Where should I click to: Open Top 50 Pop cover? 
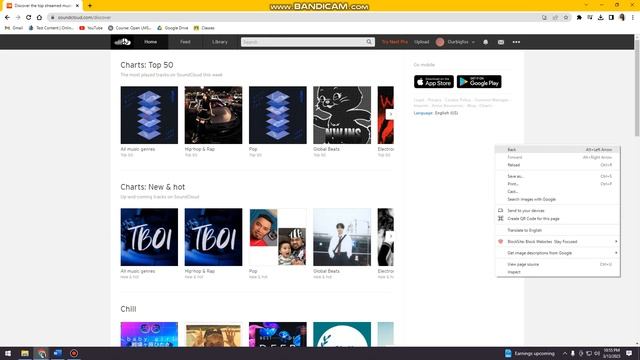coord(278,115)
